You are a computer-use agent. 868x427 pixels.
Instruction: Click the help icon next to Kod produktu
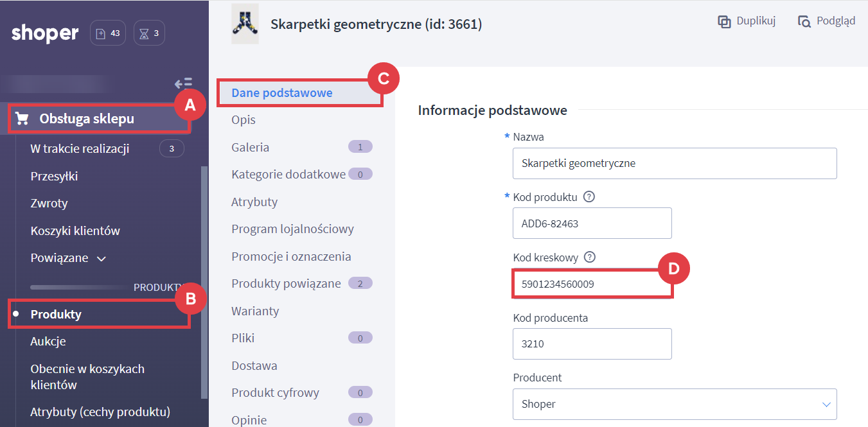pyautogui.click(x=589, y=196)
